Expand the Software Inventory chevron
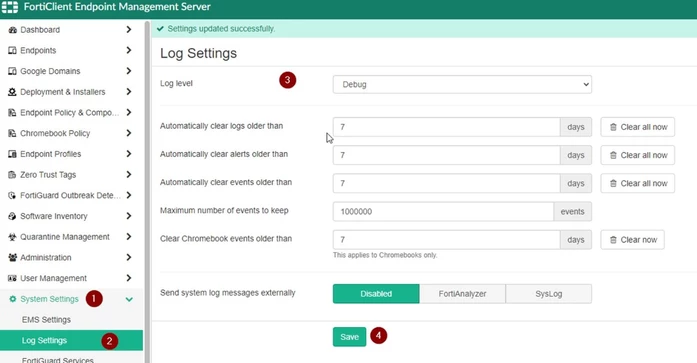This screenshot has height=363, width=697. (128, 216)
